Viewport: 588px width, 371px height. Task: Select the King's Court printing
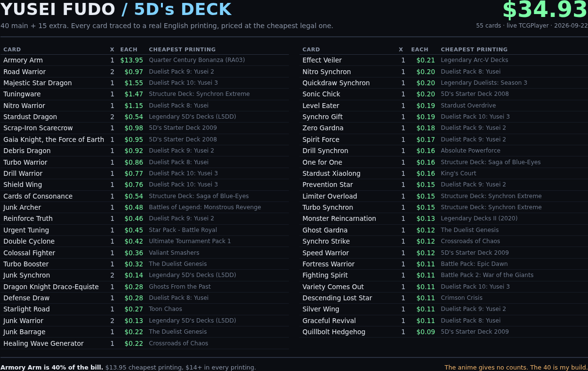point(459,173)
